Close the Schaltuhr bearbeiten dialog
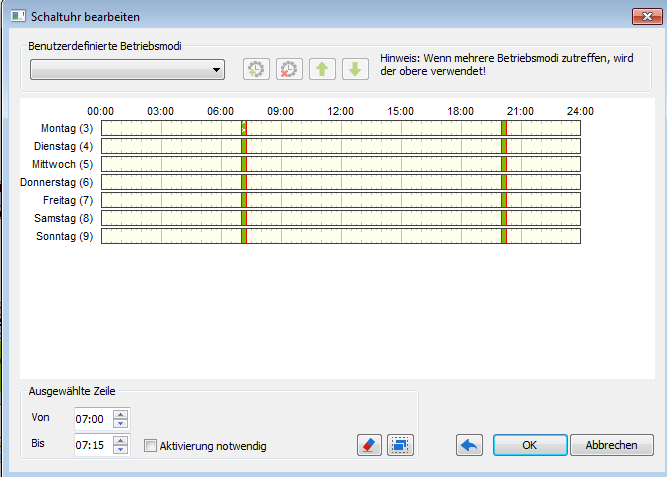The width and height of the screenshot is (667, 477). [x=645, y=17]
